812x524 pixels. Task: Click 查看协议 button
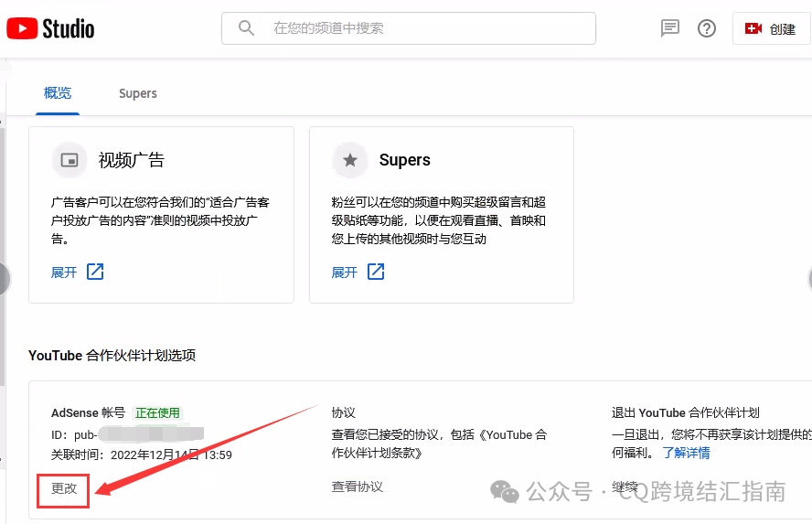pos(358,487)
